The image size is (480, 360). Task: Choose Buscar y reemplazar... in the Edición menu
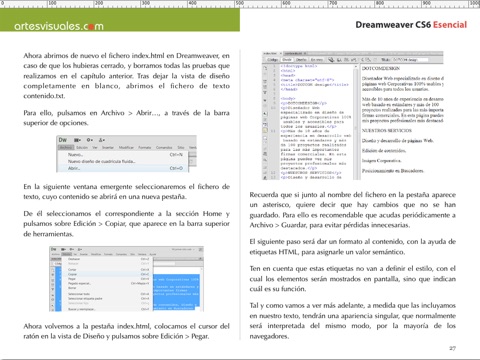pos(107,309)
